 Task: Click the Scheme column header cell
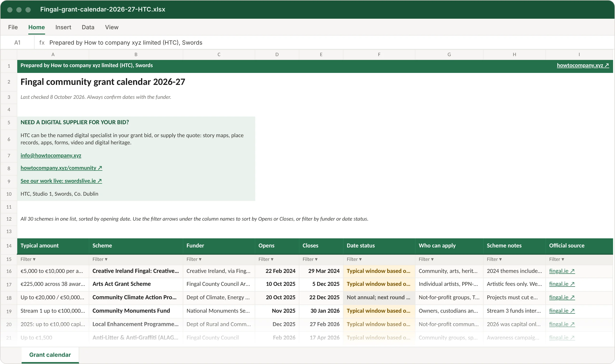(x=136, y=246)
